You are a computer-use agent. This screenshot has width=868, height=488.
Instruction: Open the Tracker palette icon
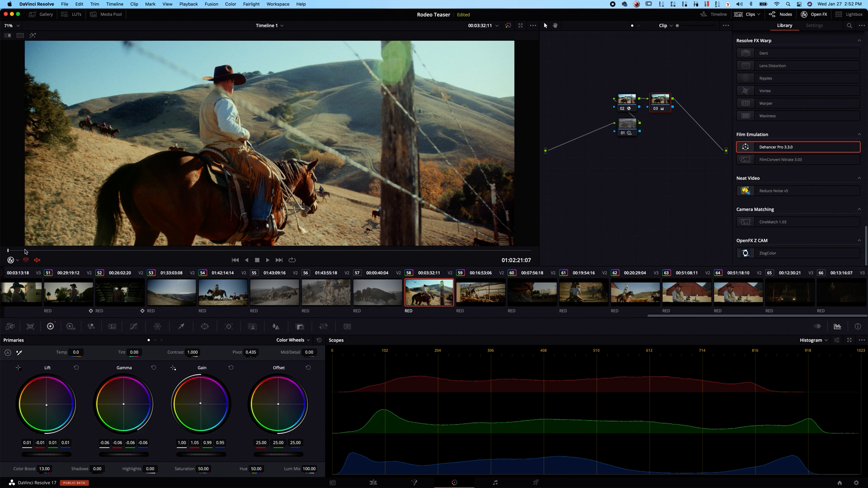(229, 326)
